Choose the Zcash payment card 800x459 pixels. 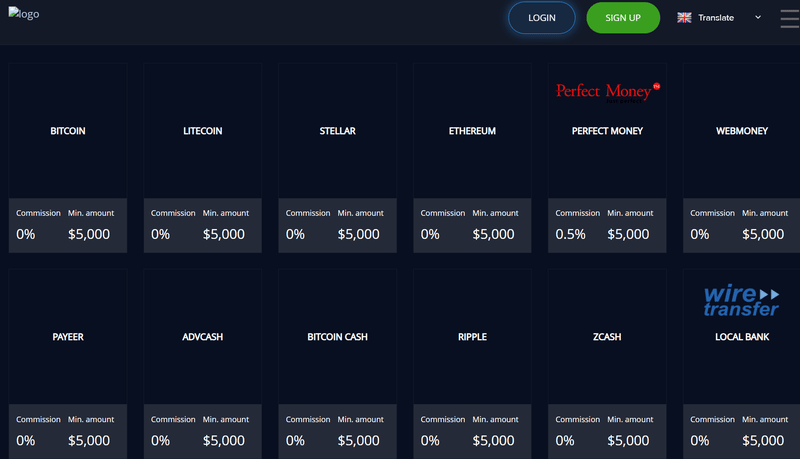coord(607,364)
